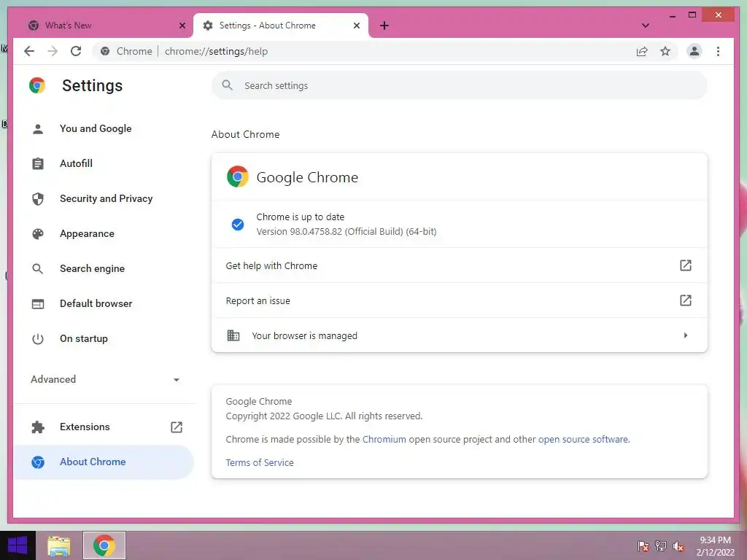Click the forward navigation arrow
This screenshot has height=560, width=747.
click(x=53, y=52)
